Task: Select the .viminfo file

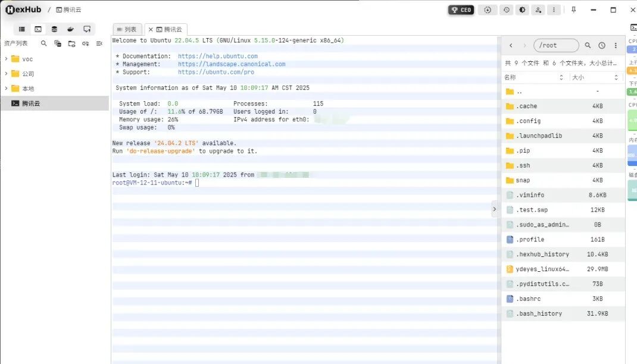Action: 563,194
